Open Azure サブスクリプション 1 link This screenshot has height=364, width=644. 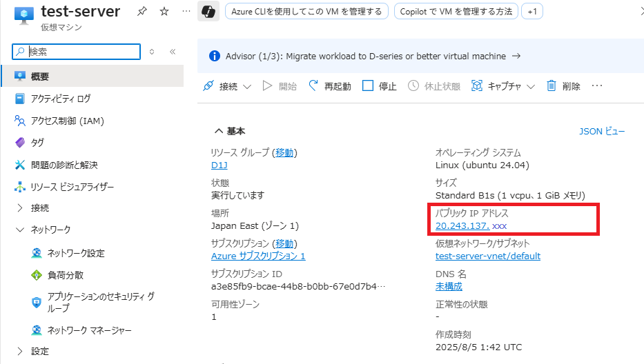[x=258, y=256]
